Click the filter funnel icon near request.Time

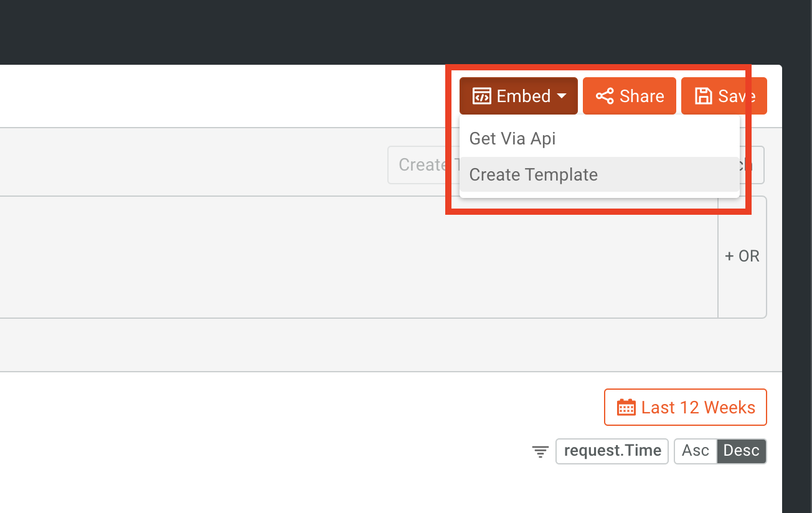539,451
